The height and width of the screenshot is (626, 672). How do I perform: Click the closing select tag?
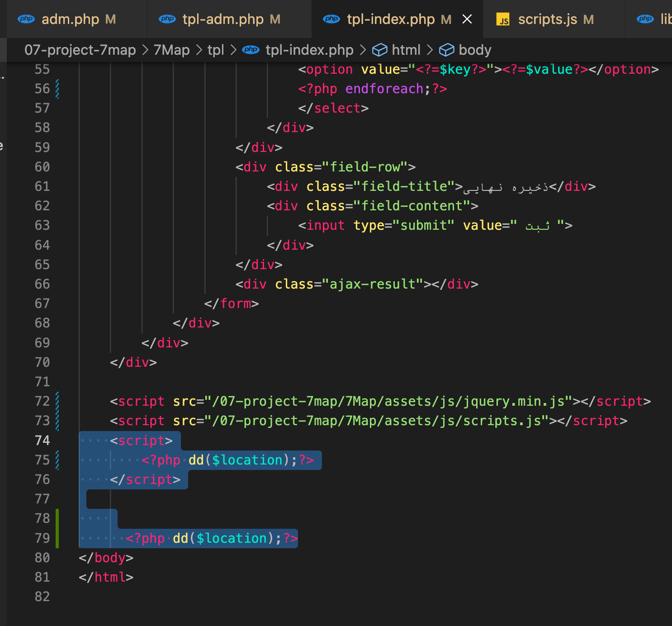pos(333,108)
